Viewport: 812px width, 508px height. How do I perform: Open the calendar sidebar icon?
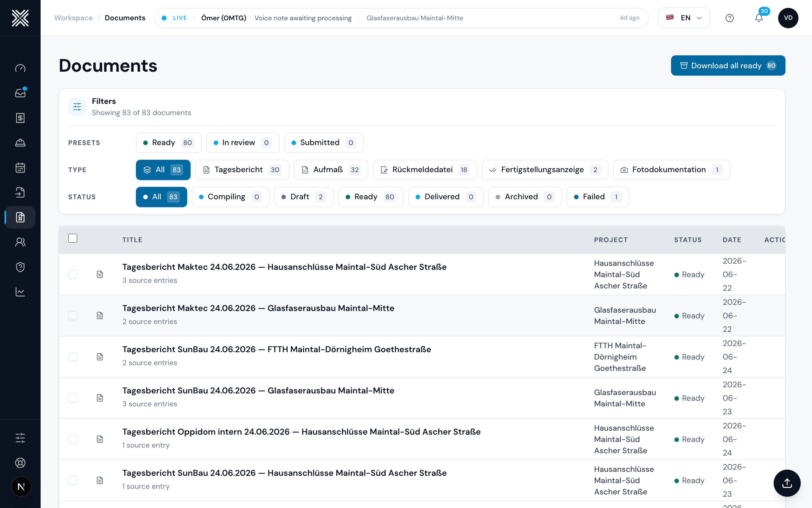click(x=20, y=168)
